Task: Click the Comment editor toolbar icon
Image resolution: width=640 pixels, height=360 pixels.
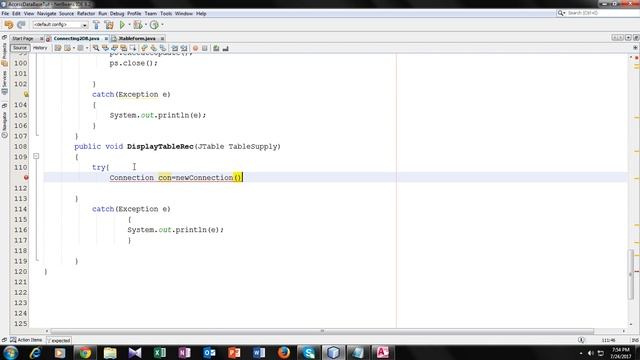Action: coord(216,48)
